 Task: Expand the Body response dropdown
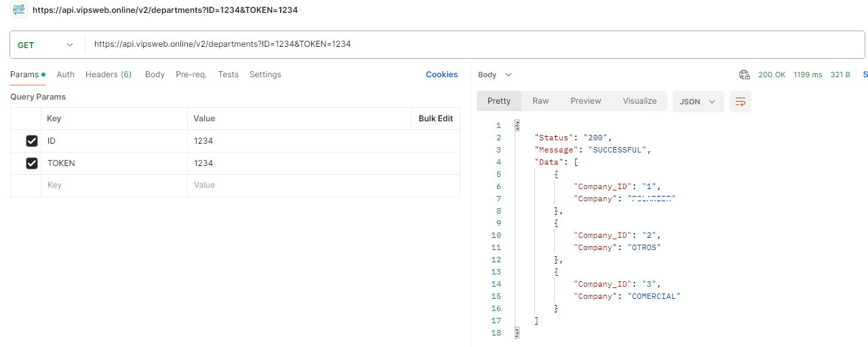point(495,75)
